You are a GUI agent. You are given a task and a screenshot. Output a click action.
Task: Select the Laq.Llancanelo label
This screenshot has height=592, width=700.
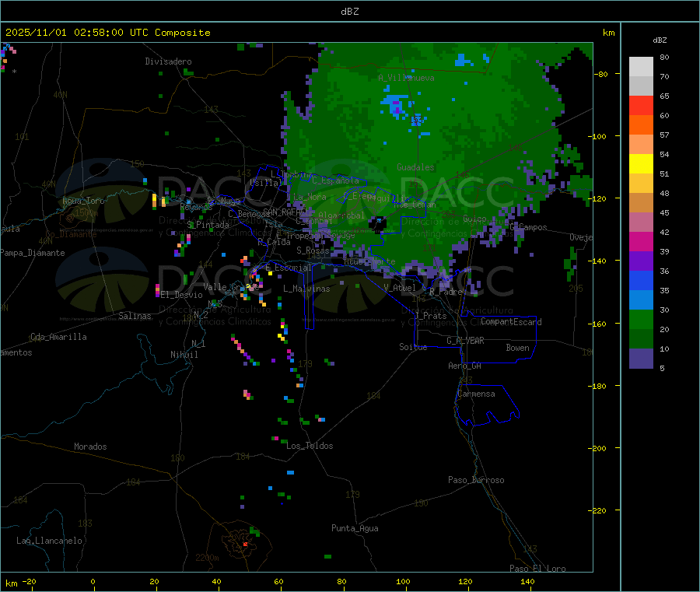[x=49, y=541]
